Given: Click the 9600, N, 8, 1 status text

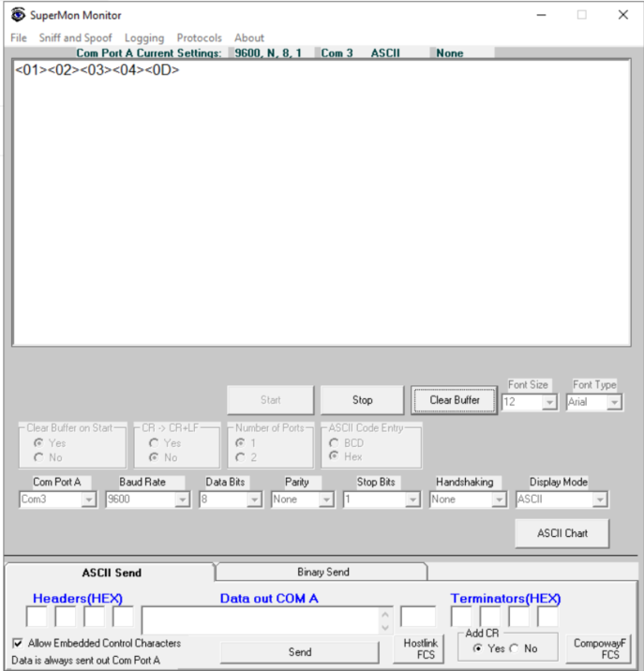Looking at the screenshot, I should 268,53.
